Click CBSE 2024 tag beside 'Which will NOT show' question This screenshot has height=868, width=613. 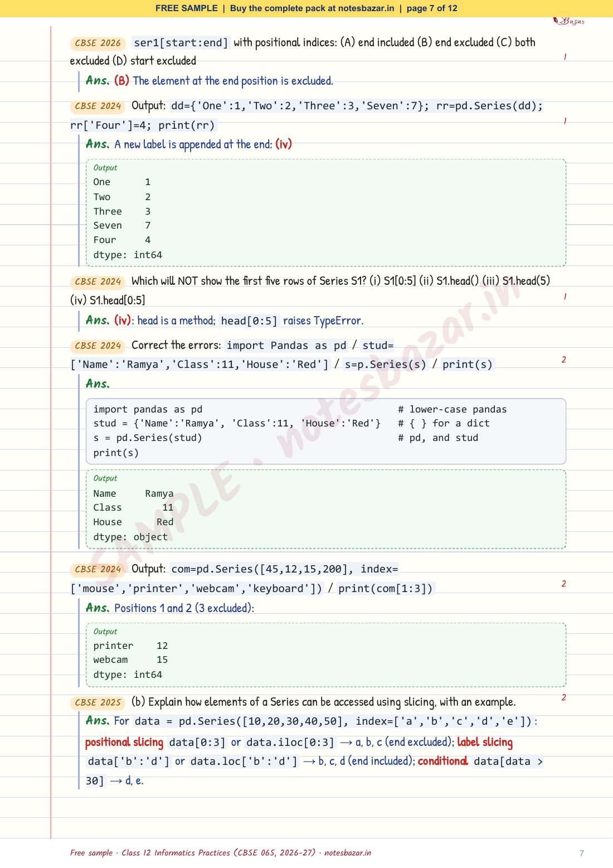point(98,282)
